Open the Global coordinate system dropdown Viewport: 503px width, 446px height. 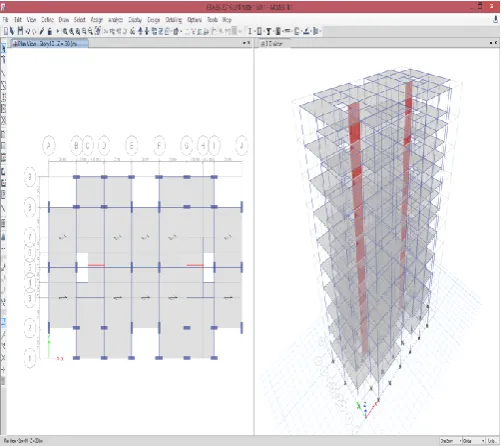pyautogui.click(x=473, y=441)
